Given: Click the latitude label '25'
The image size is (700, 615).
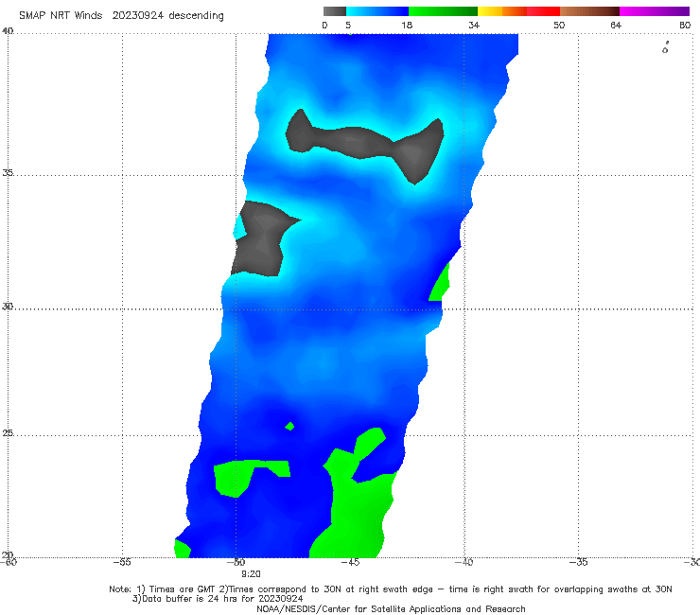Looking at the screenshot, I should tap(8, 432).
